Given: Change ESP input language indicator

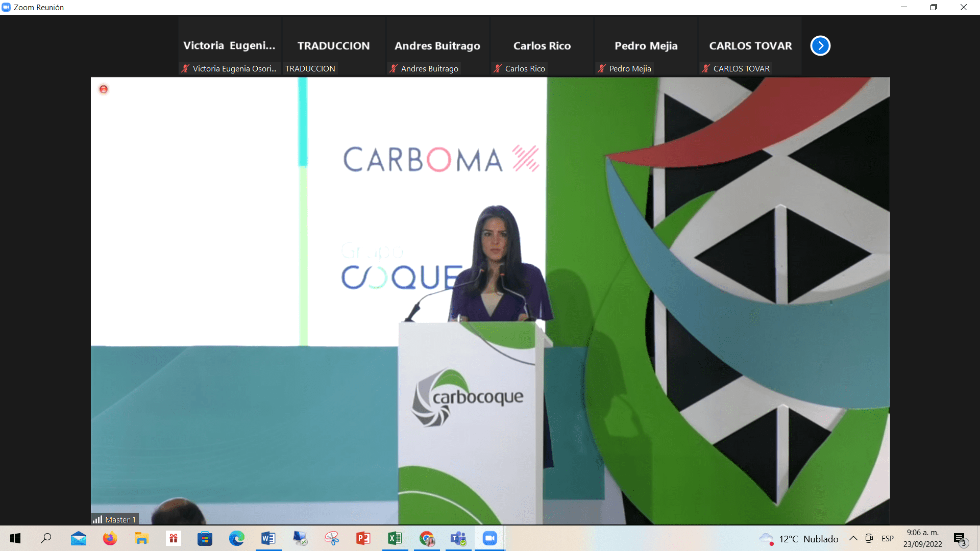Looking at the screenshot, I should (888, 539).
